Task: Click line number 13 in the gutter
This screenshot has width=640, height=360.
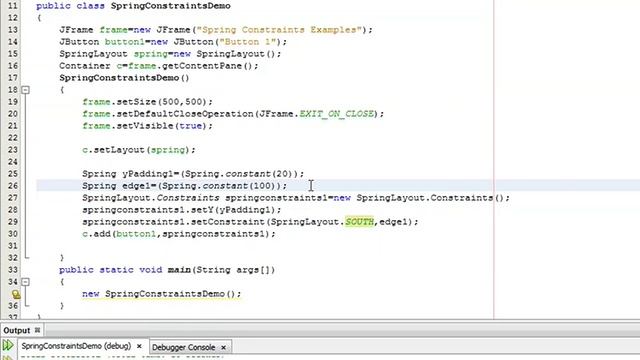Action: pyautogui.click(x=13, y=30)
